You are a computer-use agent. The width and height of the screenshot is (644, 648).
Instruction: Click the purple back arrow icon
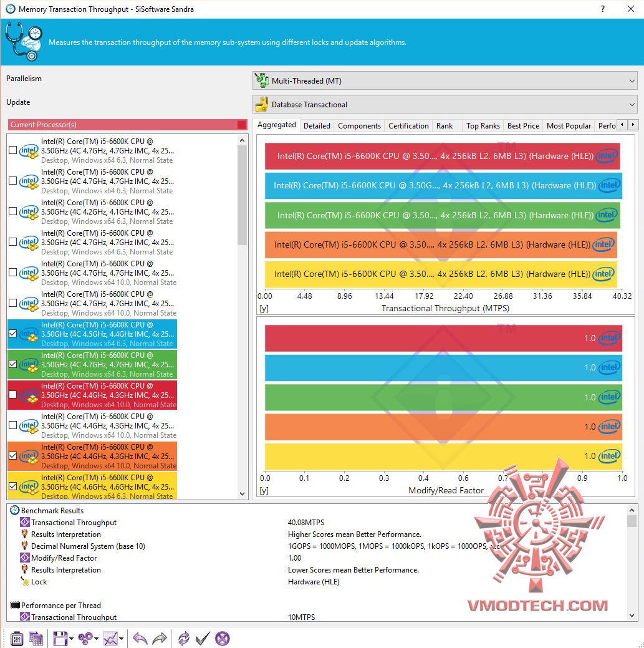point(140,639)
